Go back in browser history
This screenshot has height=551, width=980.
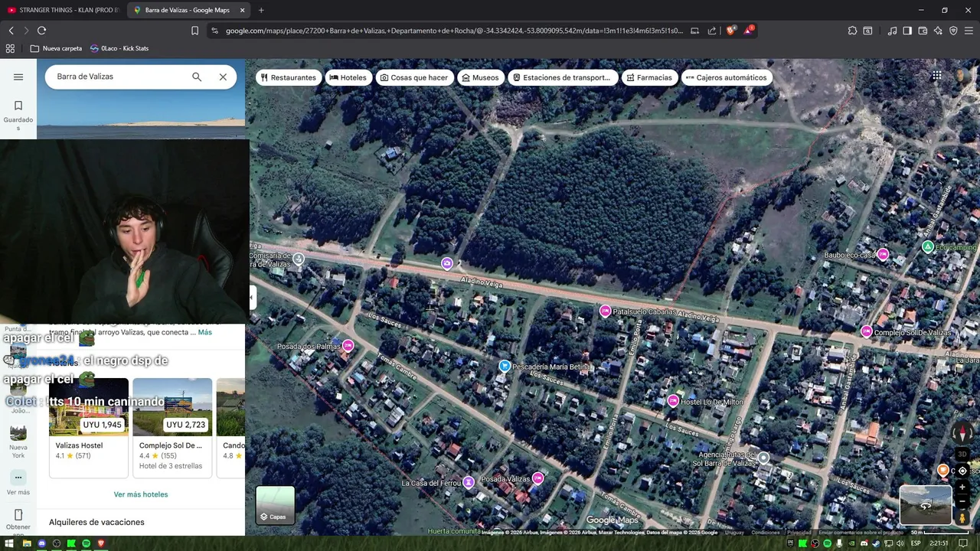[x=11, y=31]
